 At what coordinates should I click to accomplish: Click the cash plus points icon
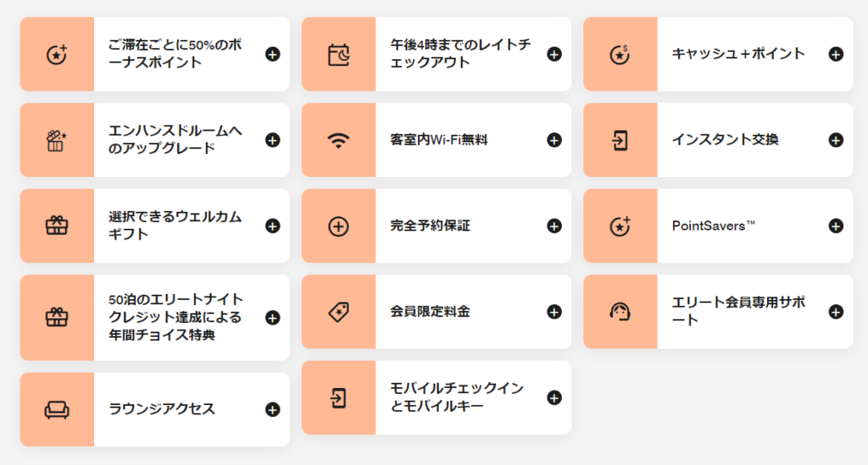coord(620,54)
